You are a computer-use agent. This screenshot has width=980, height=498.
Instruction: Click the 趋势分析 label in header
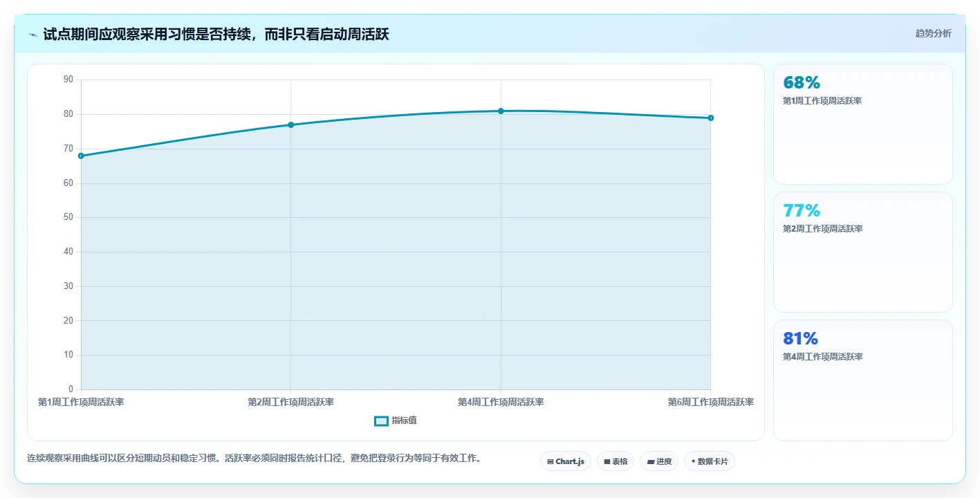(x=933, y=33)
